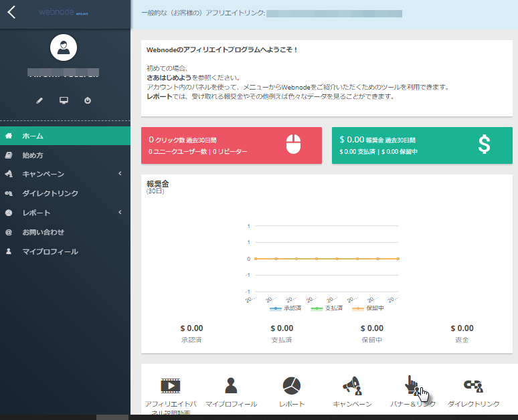Viewport: 518px width, 420px height.
Task: Open the green 報奨金 statistics card
Action: [x=422, y=145]
